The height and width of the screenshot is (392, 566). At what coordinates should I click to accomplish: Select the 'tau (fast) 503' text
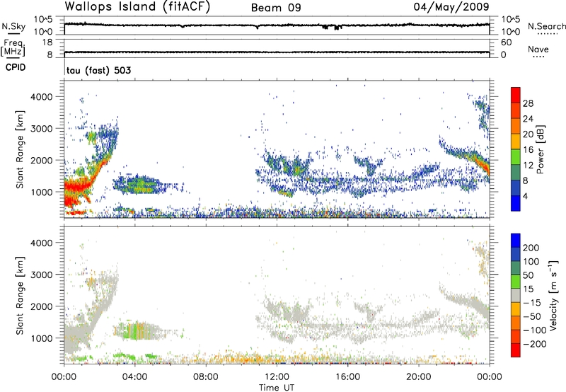(98, 70)
